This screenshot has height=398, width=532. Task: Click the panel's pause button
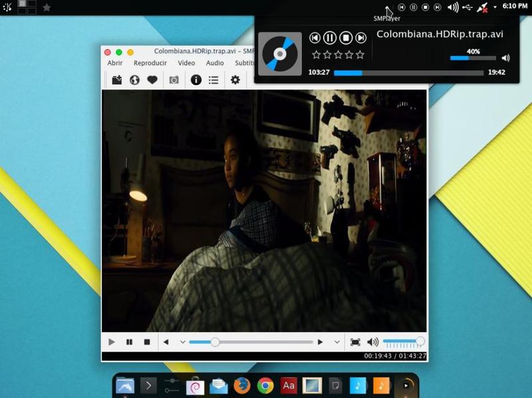coord(413,7)
